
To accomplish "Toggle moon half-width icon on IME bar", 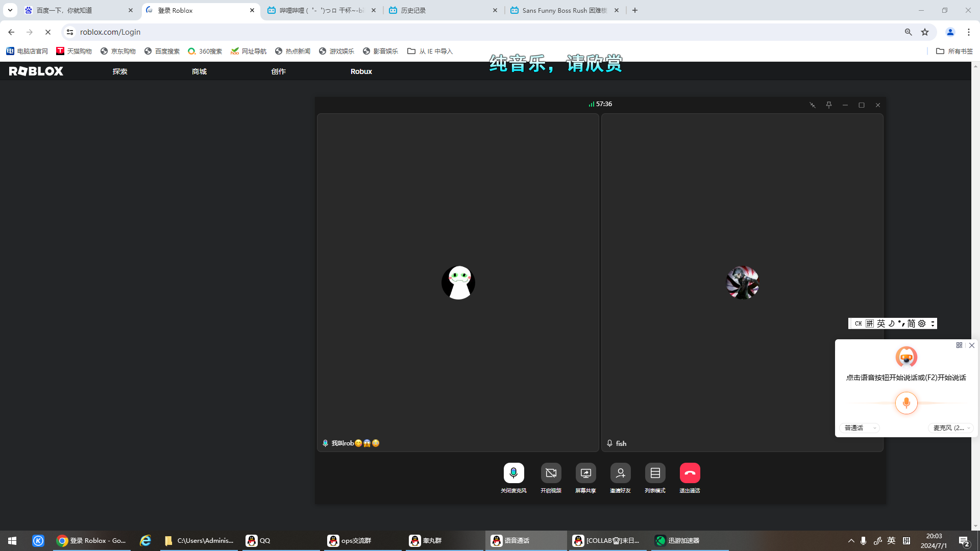I will (x=891, y=323).
